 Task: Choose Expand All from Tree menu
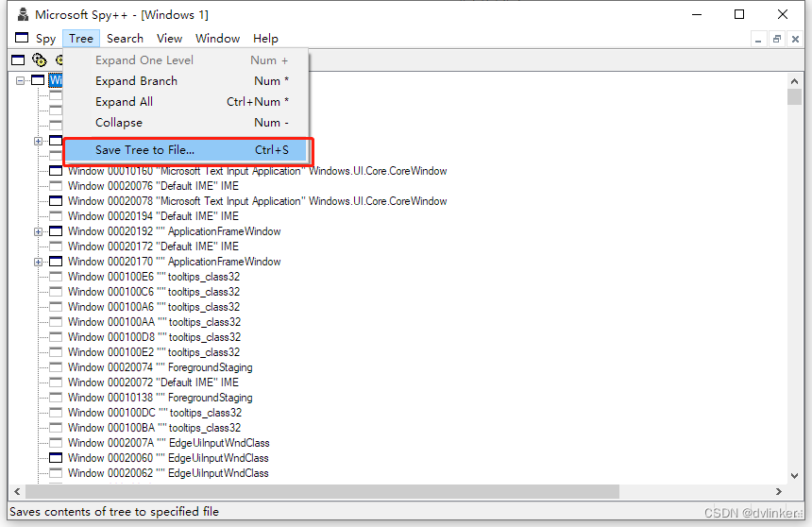(186, 102)
